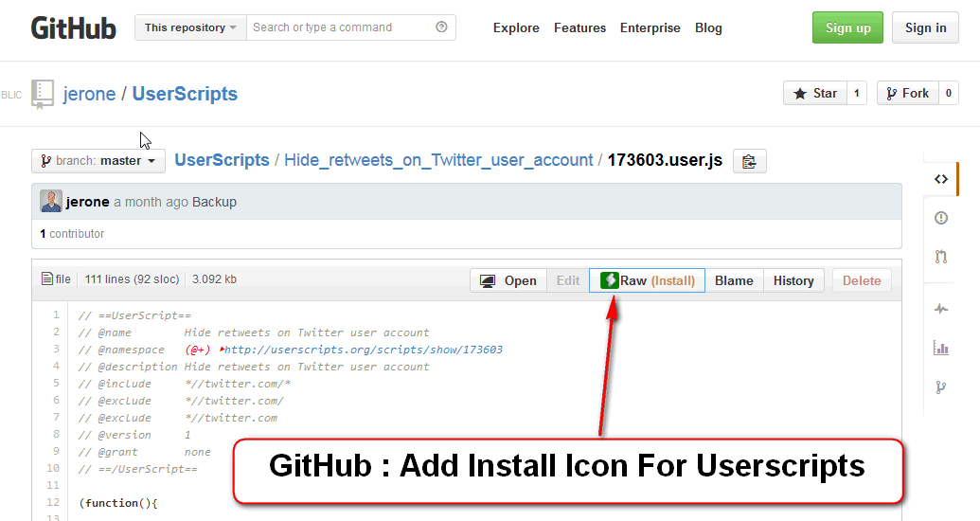Viewport: 980px width, 521px height.
Task: Go to UserScripts root in breadcrumb
Action: pyautogui.click(x=222, y=160)
